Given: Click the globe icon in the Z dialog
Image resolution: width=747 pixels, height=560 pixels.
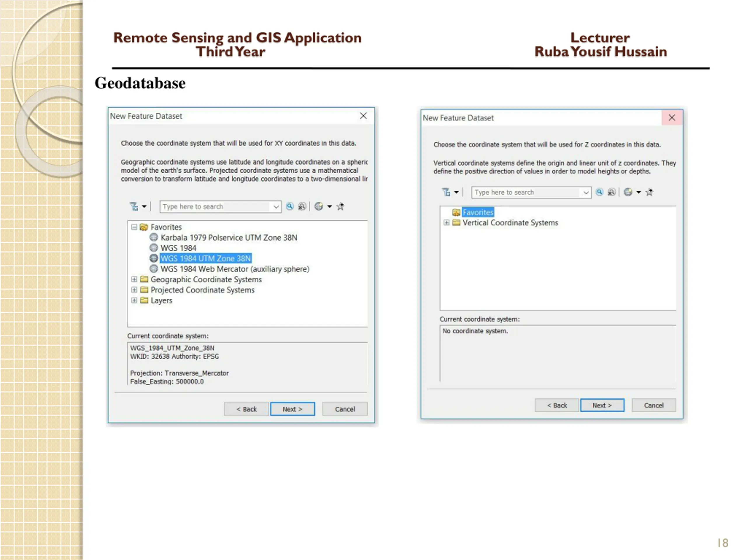Looking at the screenshot, I should 628,192.
